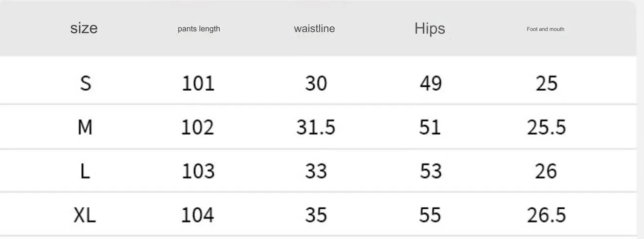Screen dimensions: 644x239
Task: Click waistline value 35
Action: [x=316, y=215]
